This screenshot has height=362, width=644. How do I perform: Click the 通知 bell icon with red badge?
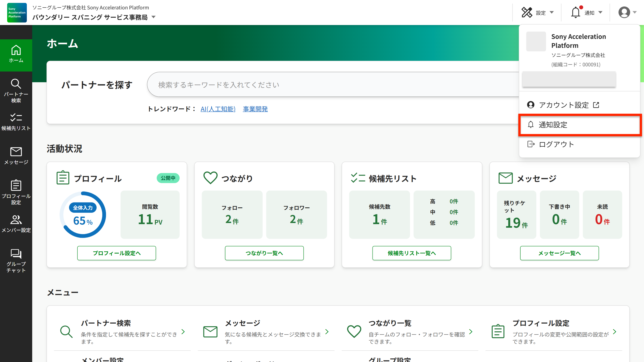(x=576, y=12)
